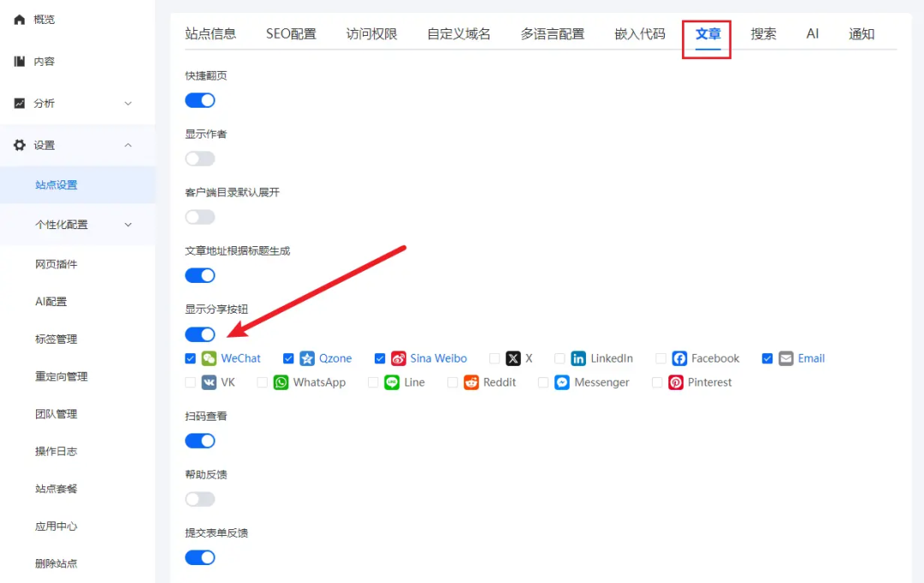The height and width of the screenshot is (583, 924).
Task: Click the Facebook icon
Action: (679, 358)
